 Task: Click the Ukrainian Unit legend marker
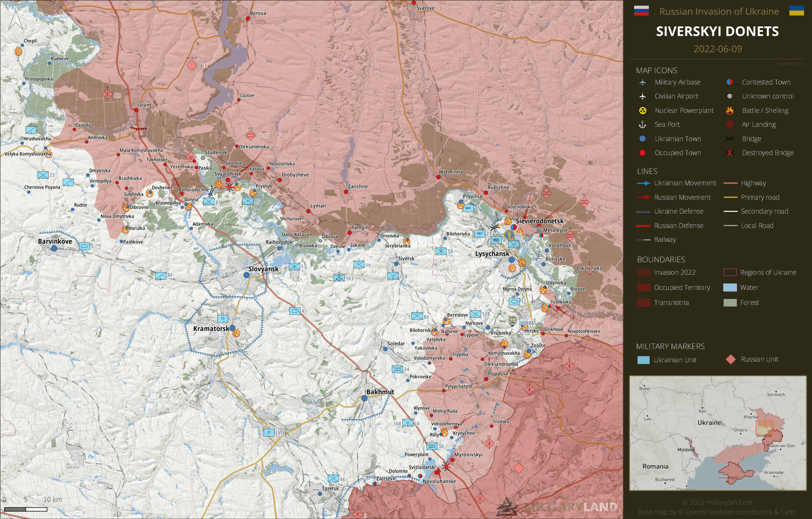(643, 360)
